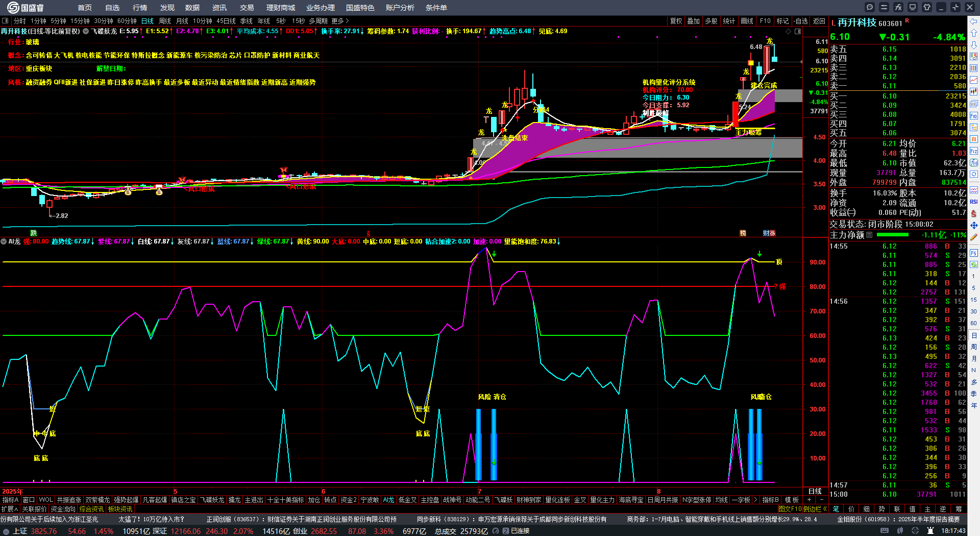This screenshot has width=980, height=536.
Task: Click the zoom out minus button below chart
Action: (x=822, y=500)
